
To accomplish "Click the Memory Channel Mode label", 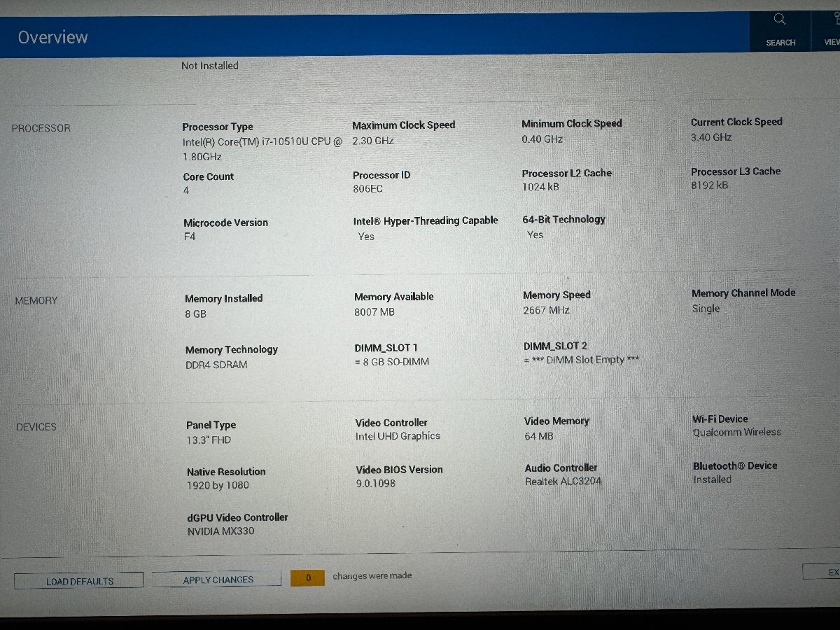I will pyautogui.click(x=744, y=293).
